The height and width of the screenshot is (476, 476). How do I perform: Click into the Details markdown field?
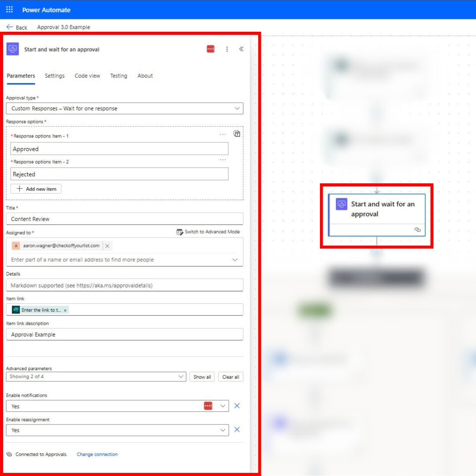(124, 285)
